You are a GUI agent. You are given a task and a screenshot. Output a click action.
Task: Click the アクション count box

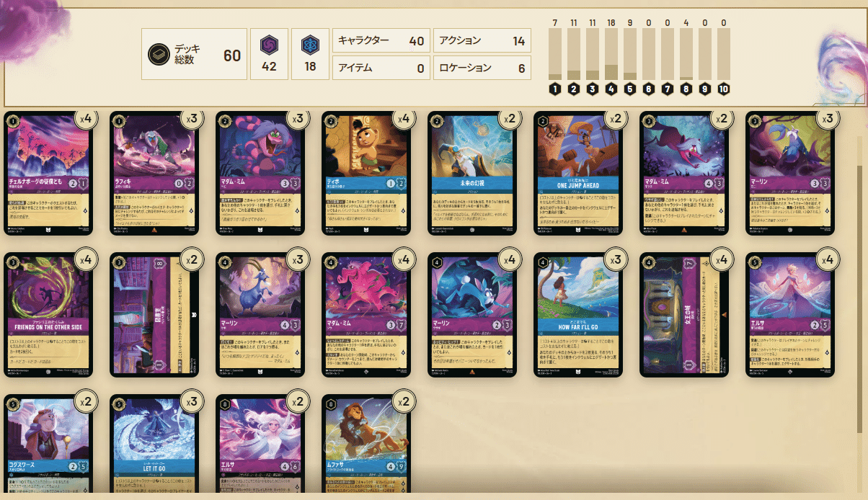click(482, 41)
